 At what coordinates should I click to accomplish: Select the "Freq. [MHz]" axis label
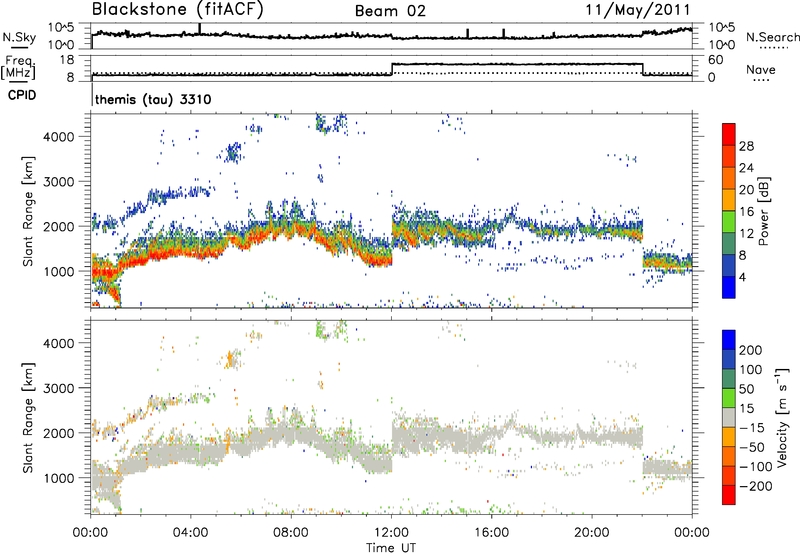[18, 67]
